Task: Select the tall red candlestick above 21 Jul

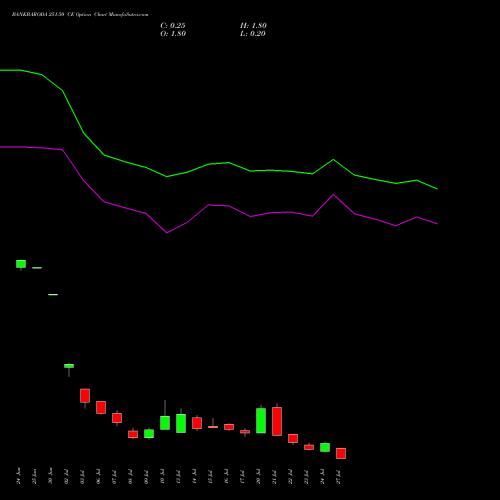Action: [277, 421]
